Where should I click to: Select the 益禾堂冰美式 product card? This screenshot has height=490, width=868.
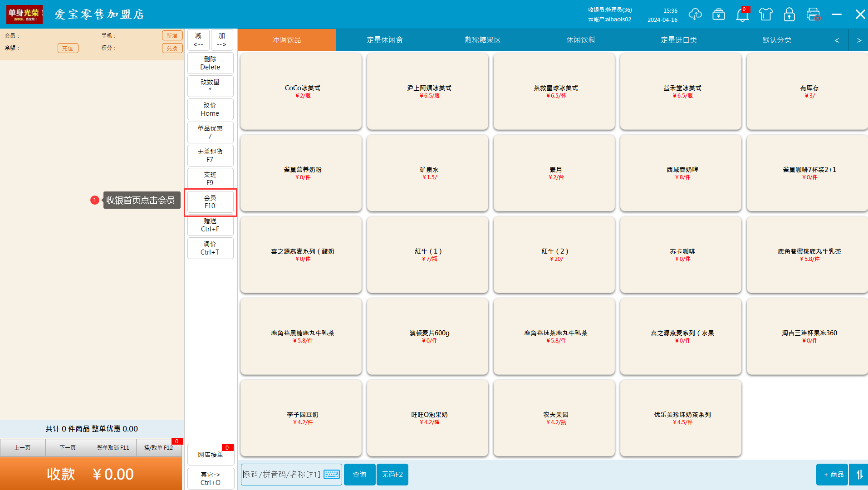coord(681,91)
